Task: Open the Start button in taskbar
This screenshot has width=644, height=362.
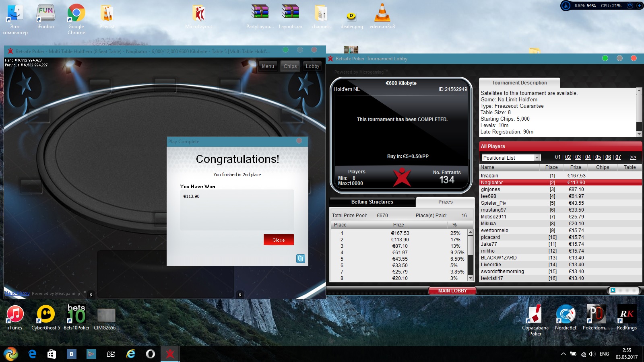Action: pos(11,354)
